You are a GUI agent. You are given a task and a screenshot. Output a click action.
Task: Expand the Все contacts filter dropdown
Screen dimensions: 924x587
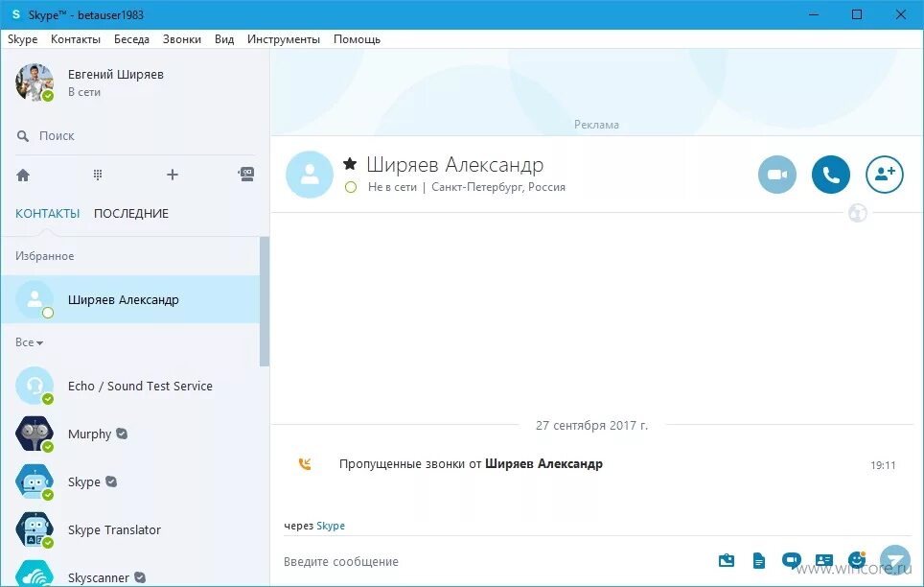click(29, 342)
